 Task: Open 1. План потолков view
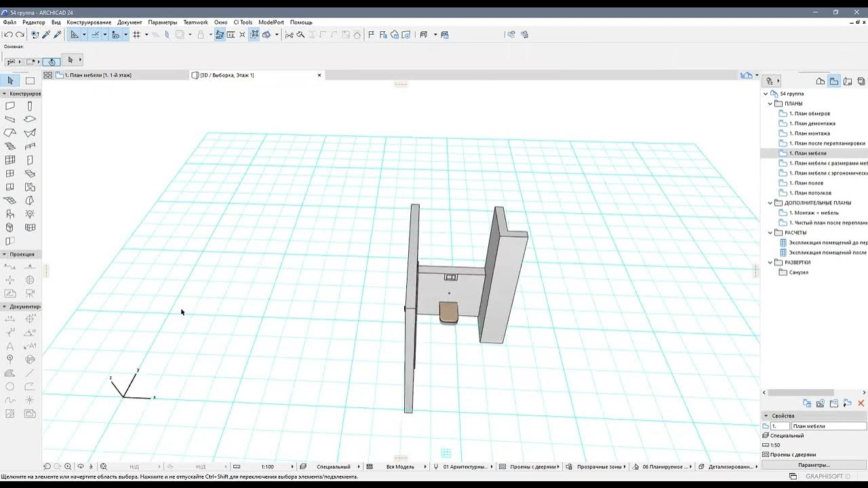coord(810,193)
